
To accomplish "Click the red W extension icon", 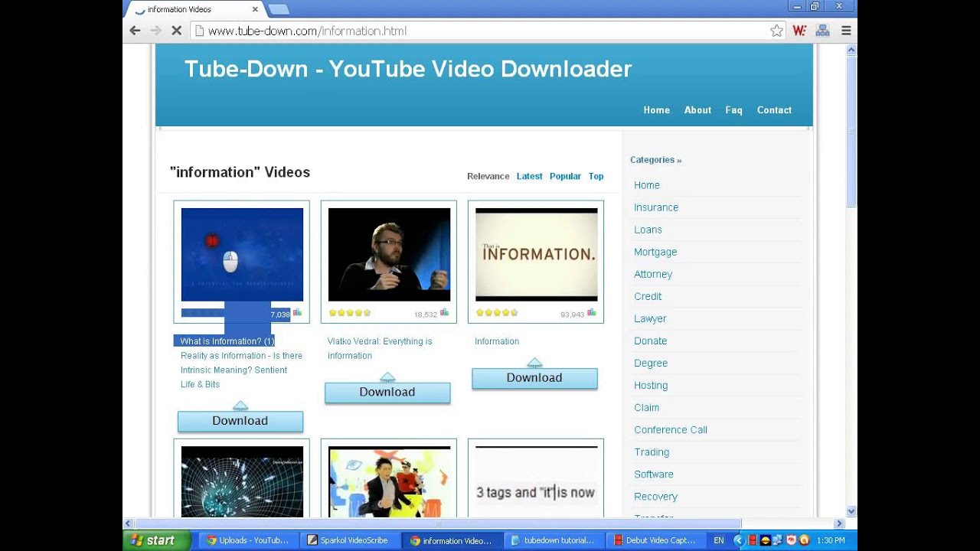I will pos(799,31).
